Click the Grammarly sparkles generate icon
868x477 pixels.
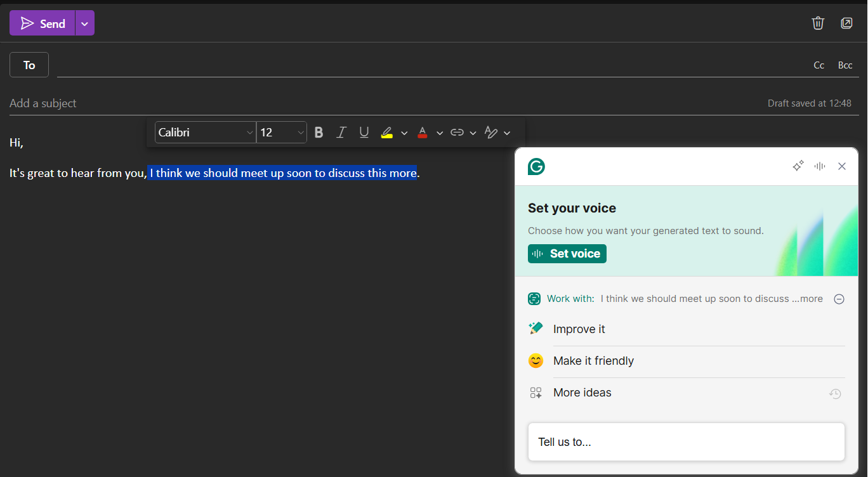click(798, 166)
